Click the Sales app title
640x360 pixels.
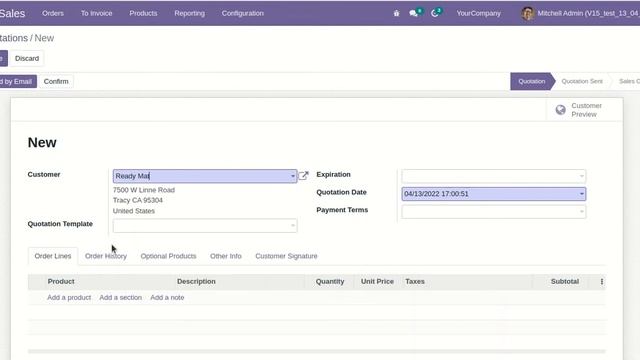(x=12, y=13)
